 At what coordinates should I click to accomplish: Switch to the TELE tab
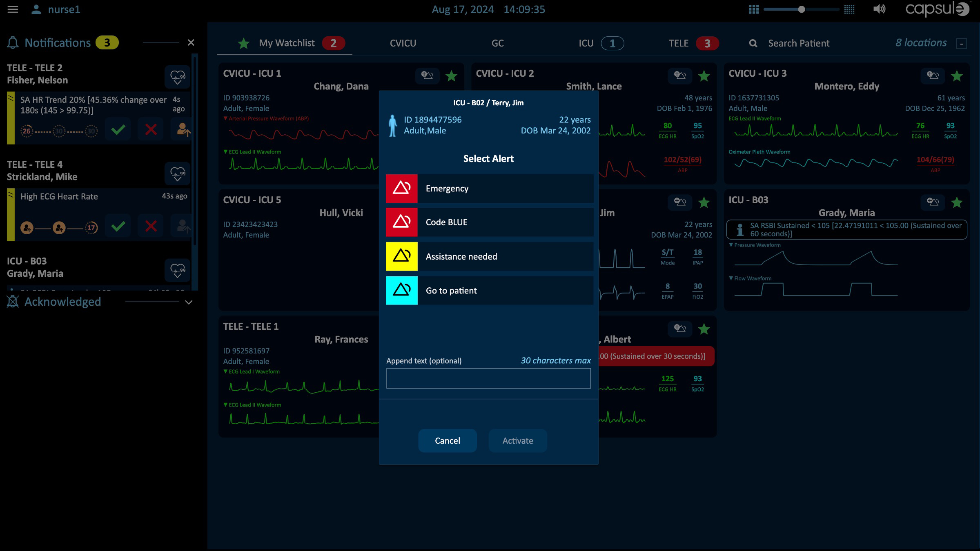678,43
